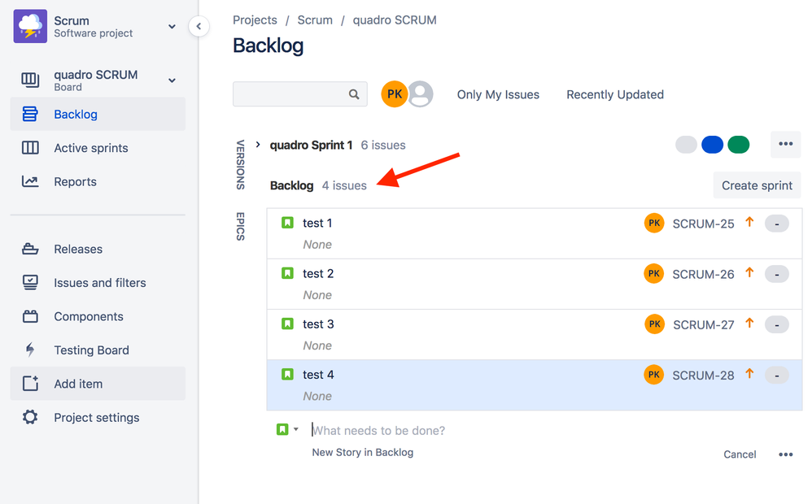
Task: Click the story icon of test 1
Action: pyautogui.click(x=287, y=223)
